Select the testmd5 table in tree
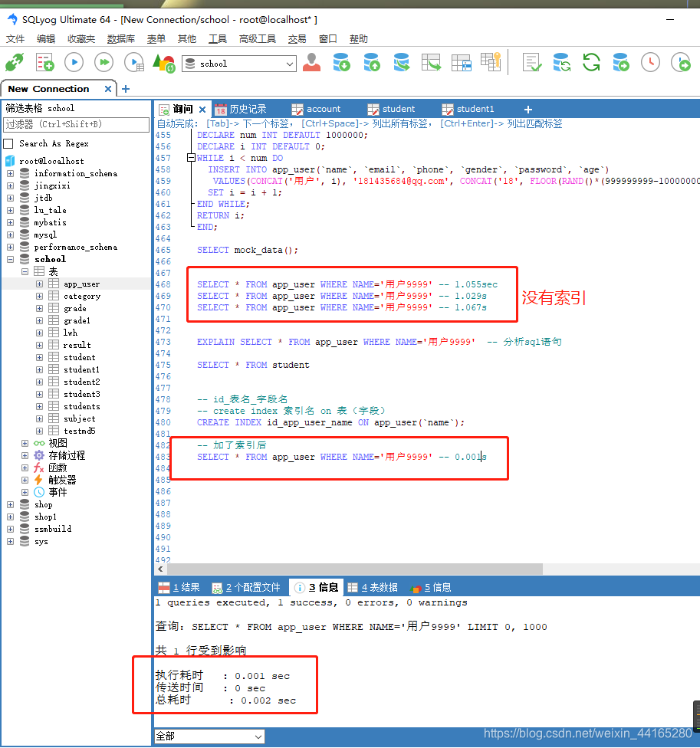Image resolution: width=700 pixels, height=748 pixels. pos(79,431)
